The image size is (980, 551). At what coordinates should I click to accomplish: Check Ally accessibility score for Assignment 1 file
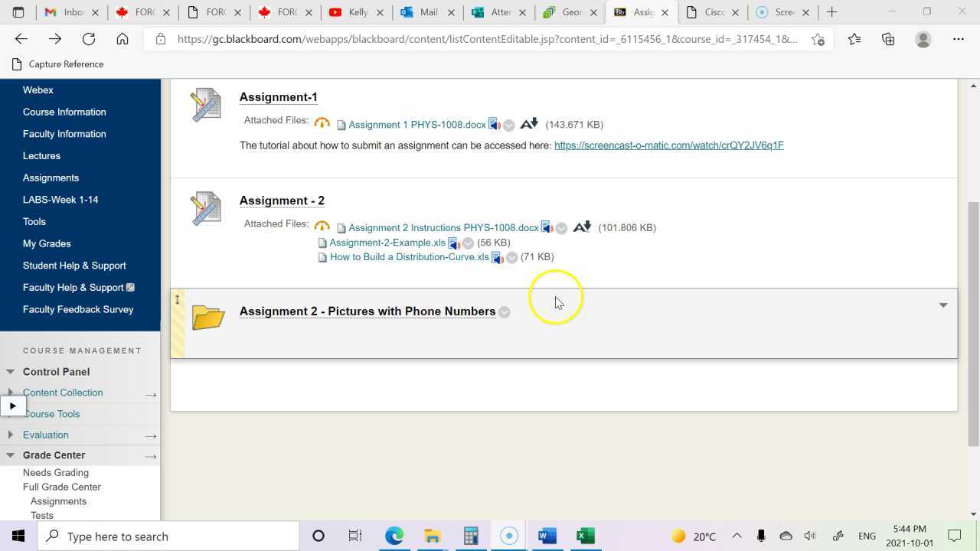click(x=322, y=122)
